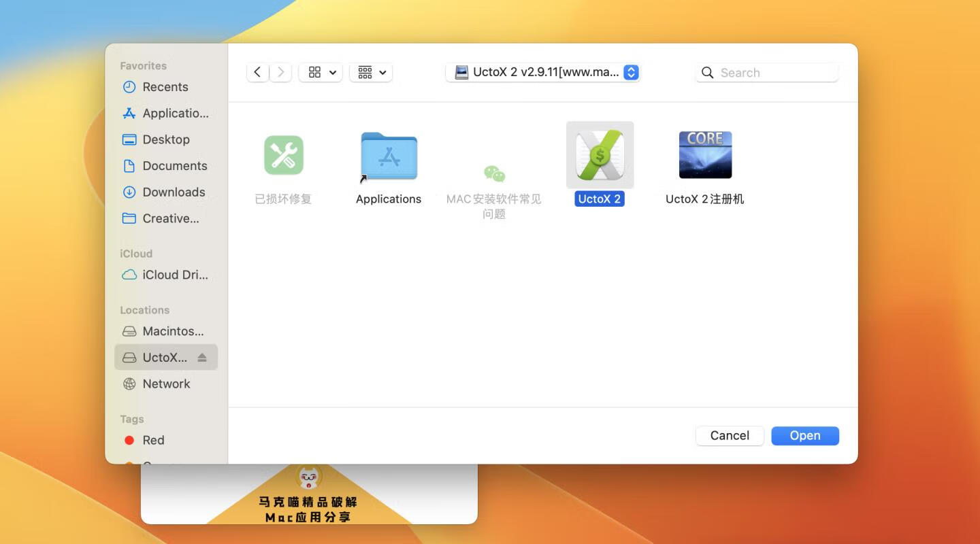Click the Creative folder icon in sidebar
The width and height of the screenshot is (980, 544).
(x=129, y=218)
